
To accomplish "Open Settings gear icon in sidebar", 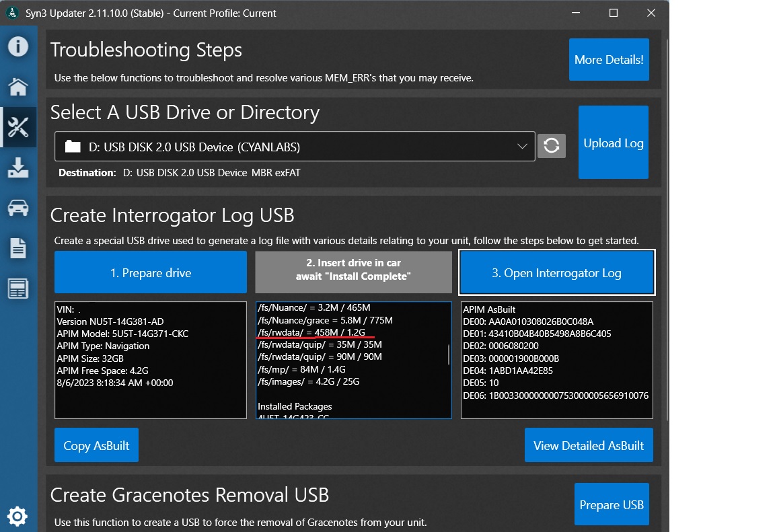I will pos(17,516).
